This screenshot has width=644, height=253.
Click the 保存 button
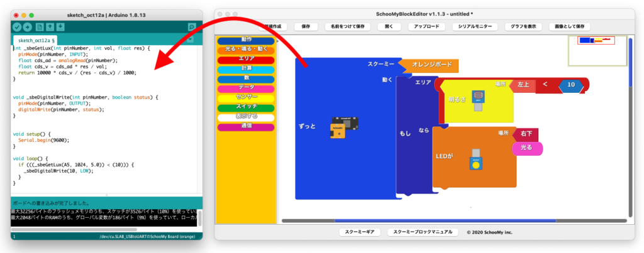(x=306, y=26)
